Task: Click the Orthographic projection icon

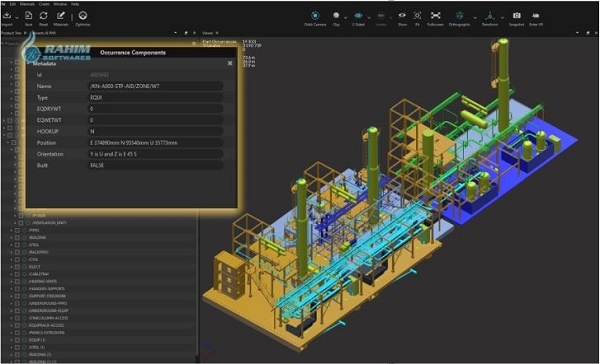Action: tap(459, 15)
